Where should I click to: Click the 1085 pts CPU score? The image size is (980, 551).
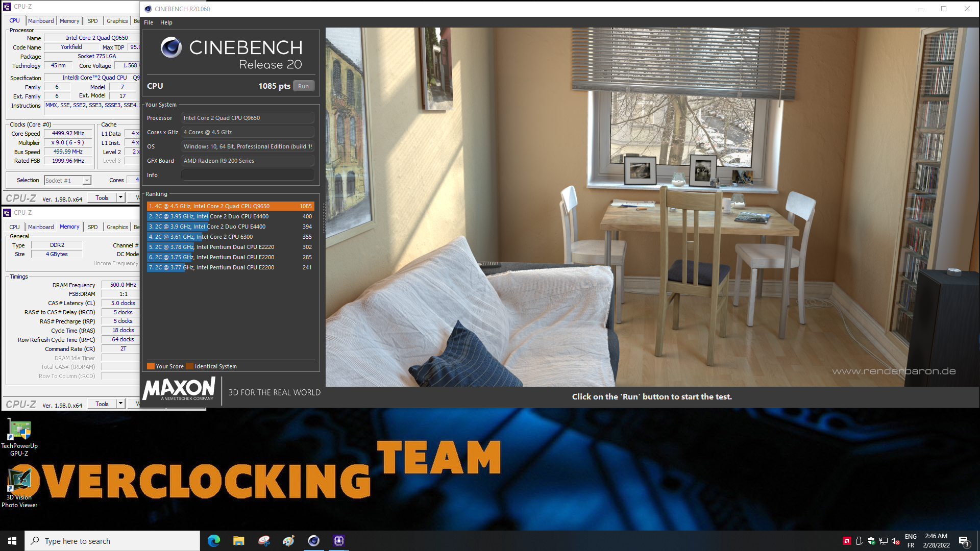274,86
